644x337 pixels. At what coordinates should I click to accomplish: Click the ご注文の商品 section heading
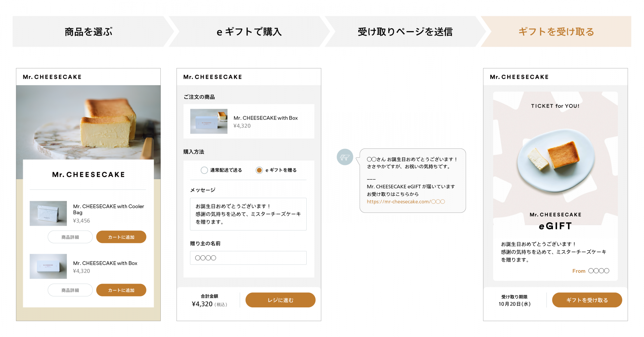coord(199,97)
